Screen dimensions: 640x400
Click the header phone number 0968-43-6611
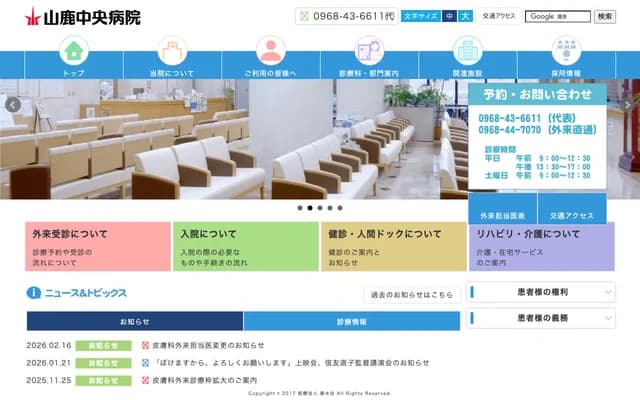tap(353, 16)
